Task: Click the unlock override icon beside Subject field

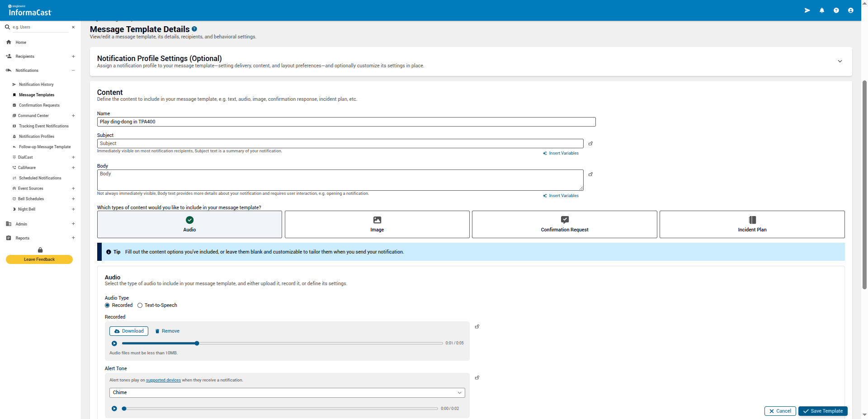Action: [x=590, y=143]
